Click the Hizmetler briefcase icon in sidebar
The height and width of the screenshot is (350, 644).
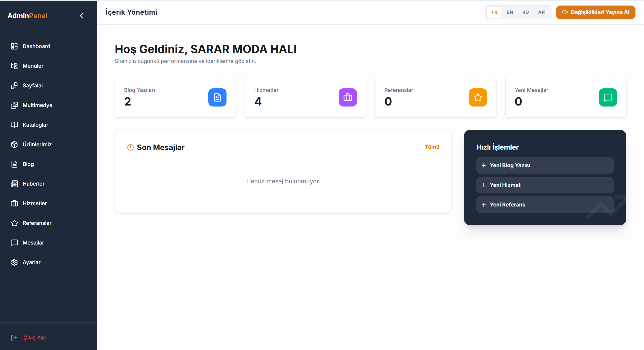[14, 203]
